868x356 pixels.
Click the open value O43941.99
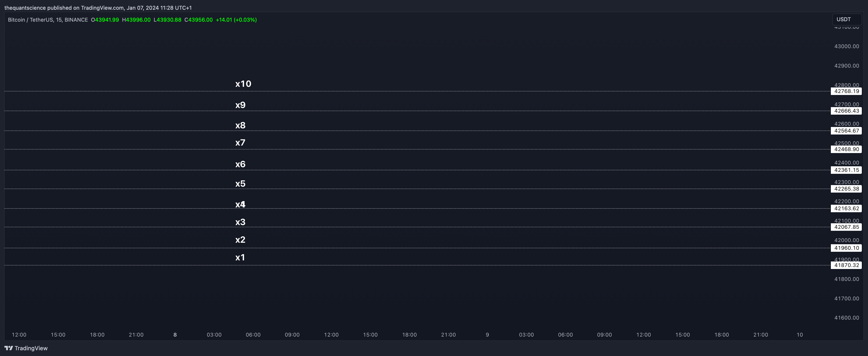(105, 20)
